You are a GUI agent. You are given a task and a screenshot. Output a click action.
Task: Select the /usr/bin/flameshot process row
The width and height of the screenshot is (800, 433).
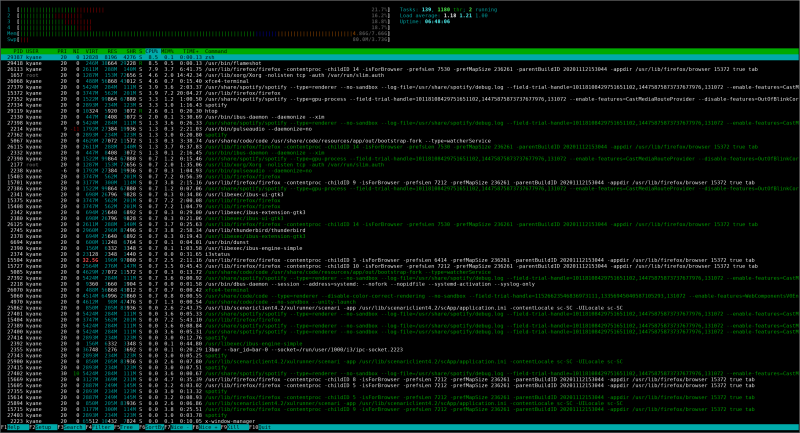coord(400,64)
